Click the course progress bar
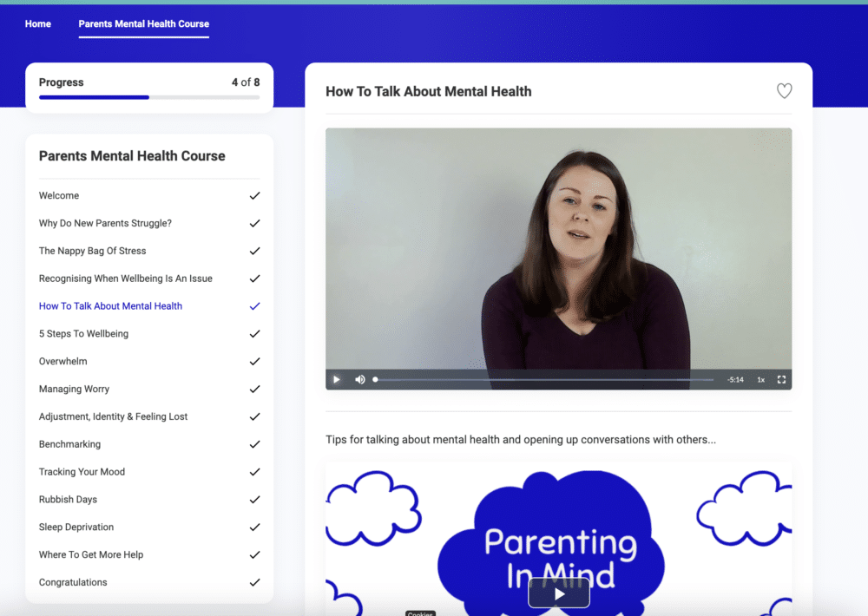 (x=149, y=97)
